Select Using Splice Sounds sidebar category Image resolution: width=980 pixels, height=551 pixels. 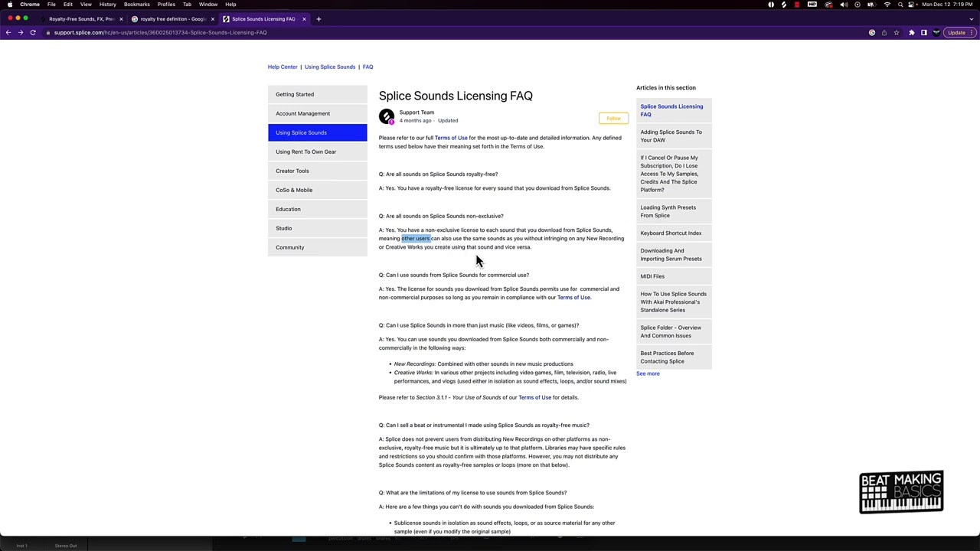coord(317,132)
